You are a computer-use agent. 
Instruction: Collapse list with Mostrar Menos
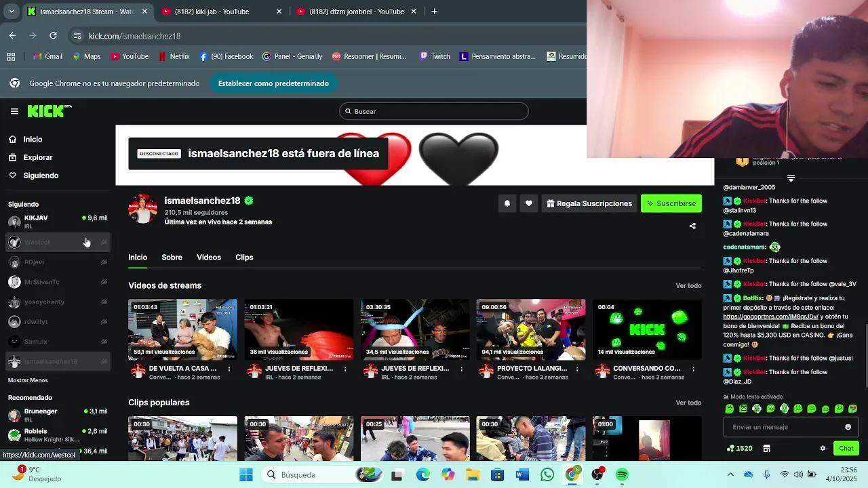pos(28,381)
